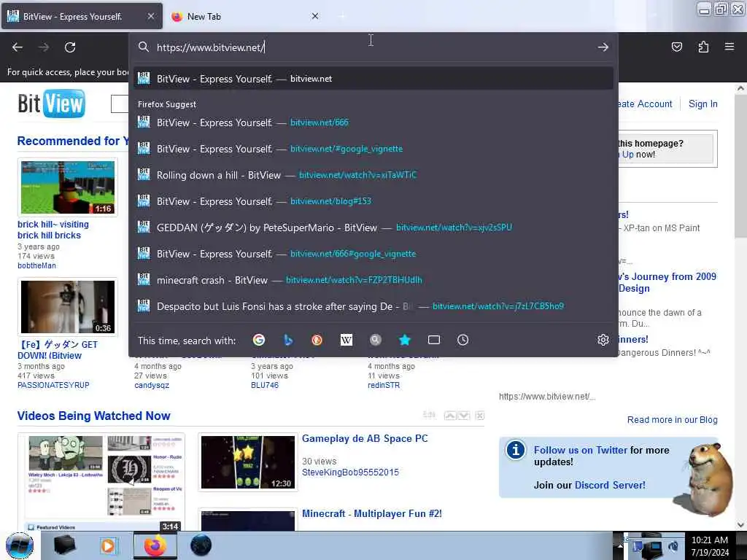Open SteveKingBob95552015 channel link
Screen dimensions: 747x560
(350, 472)
